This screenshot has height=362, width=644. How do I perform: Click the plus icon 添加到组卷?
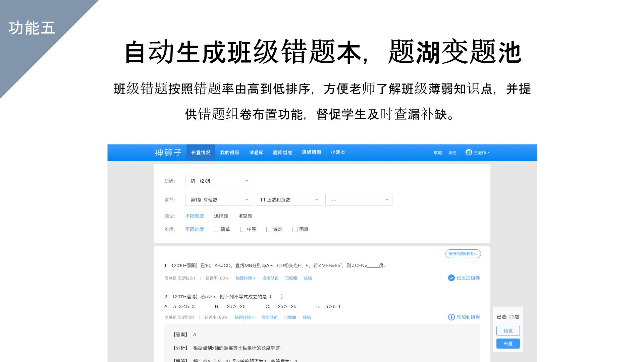[451, 317]
